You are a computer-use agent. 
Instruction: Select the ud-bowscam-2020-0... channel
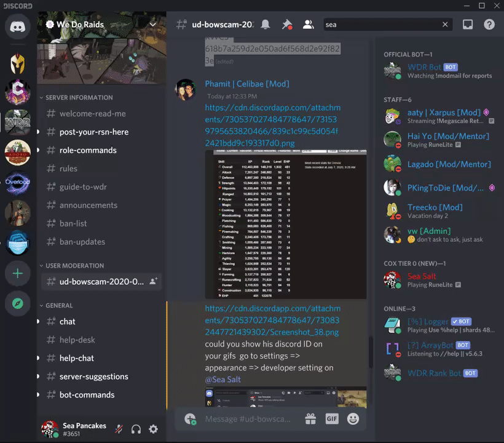pos(101,282)
